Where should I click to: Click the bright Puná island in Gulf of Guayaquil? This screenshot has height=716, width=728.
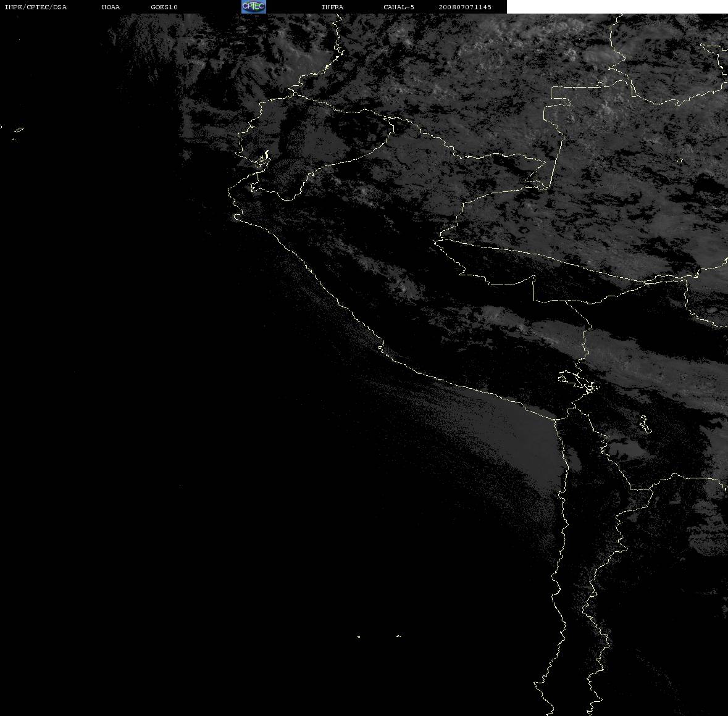pos(263,159)
